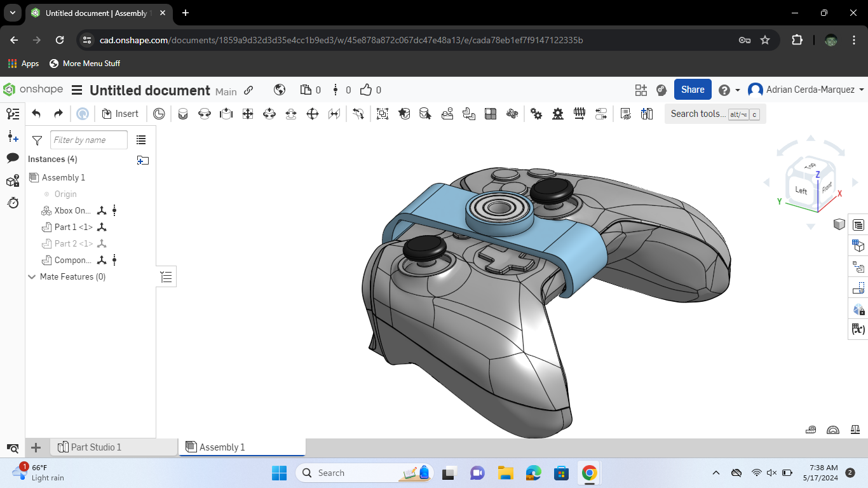Click the link icon next to Main
This screenshot has width=868, height=488.
click(x=248, y=90)
